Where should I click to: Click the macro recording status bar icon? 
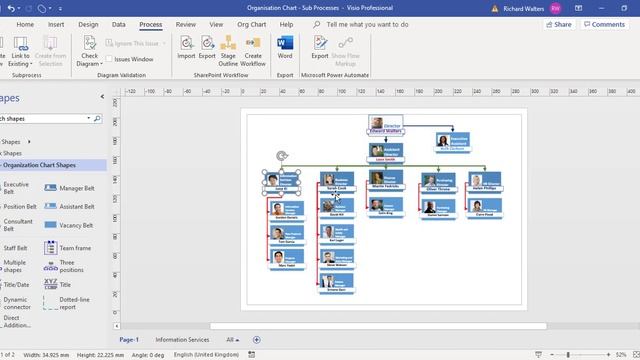[x=252, y=355]
